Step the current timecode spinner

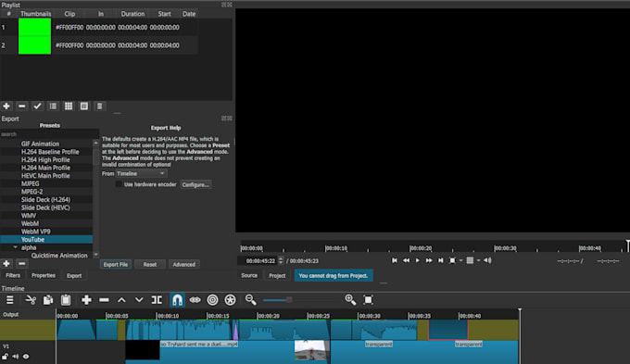pyautogui.click(x=281, y=261)
